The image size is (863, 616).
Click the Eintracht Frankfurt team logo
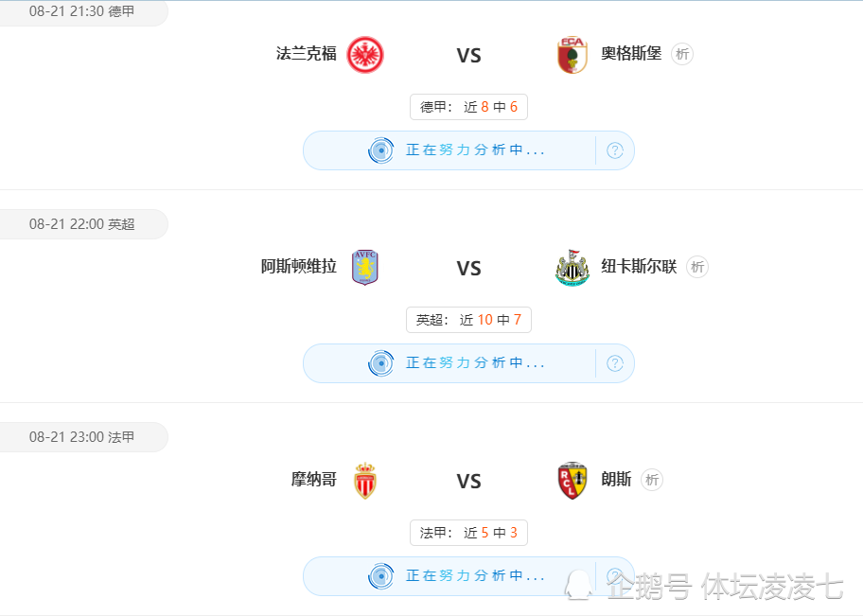365,55
